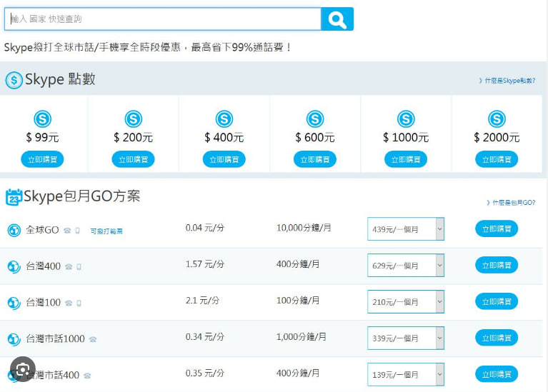The width and height of the screenshot is (548, 392).
Task: Select the 台灣市話1000 plan name
Action: [55, 339]
